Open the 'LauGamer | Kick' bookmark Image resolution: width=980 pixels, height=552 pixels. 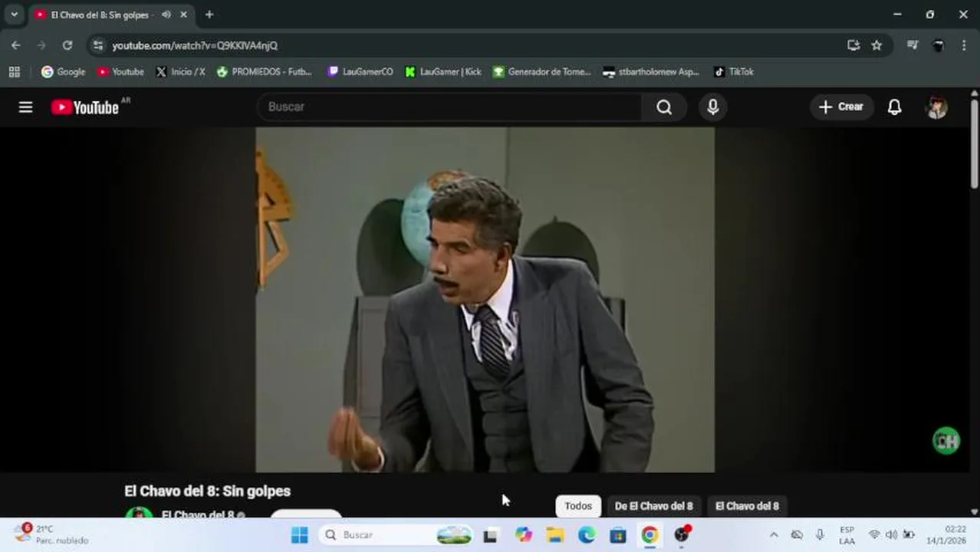[443, 71]
